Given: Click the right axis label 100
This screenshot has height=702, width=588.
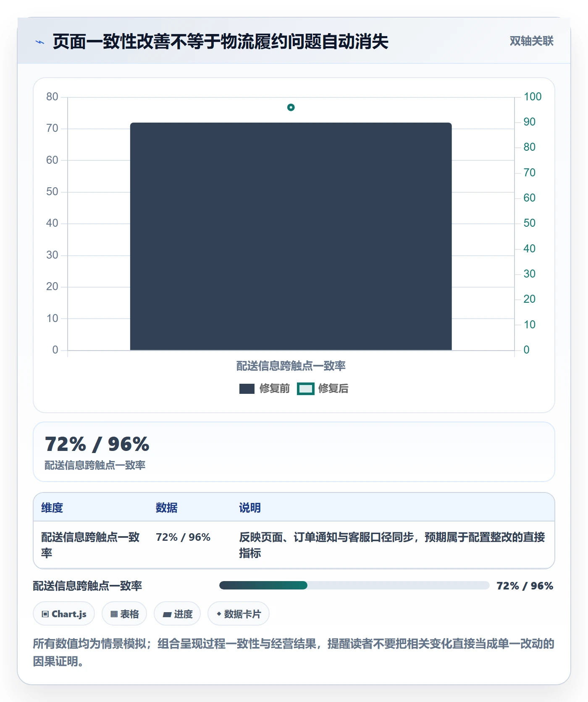Looking at the screenshot, I should [533, 97].
